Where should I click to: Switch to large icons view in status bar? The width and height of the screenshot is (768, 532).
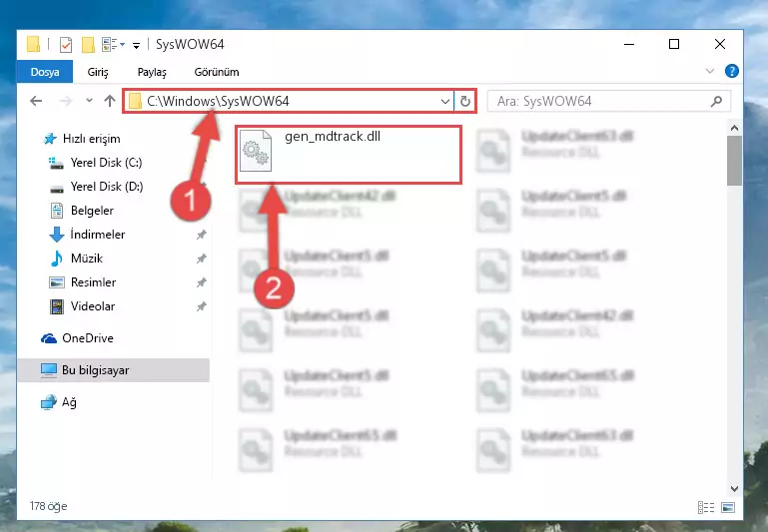click(728, 507)
